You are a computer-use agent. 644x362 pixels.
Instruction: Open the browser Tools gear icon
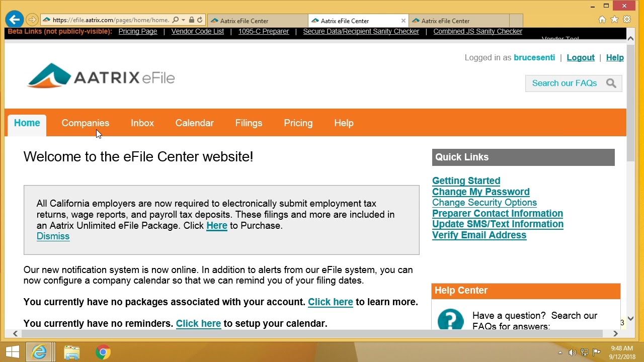click(x=627, y=20)
